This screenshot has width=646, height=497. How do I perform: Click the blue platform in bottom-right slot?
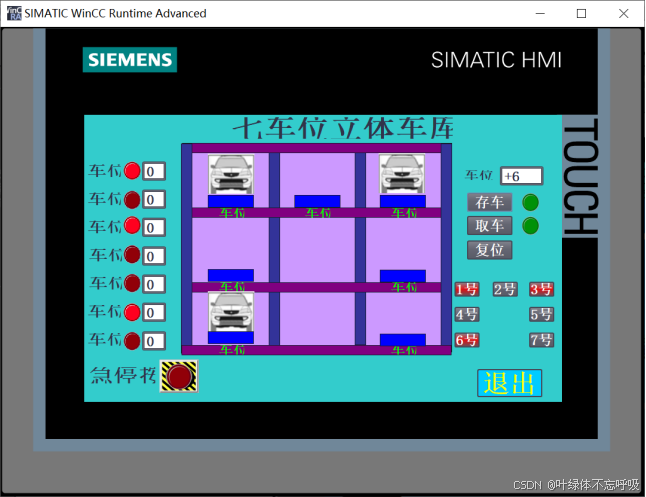(403, 340)
